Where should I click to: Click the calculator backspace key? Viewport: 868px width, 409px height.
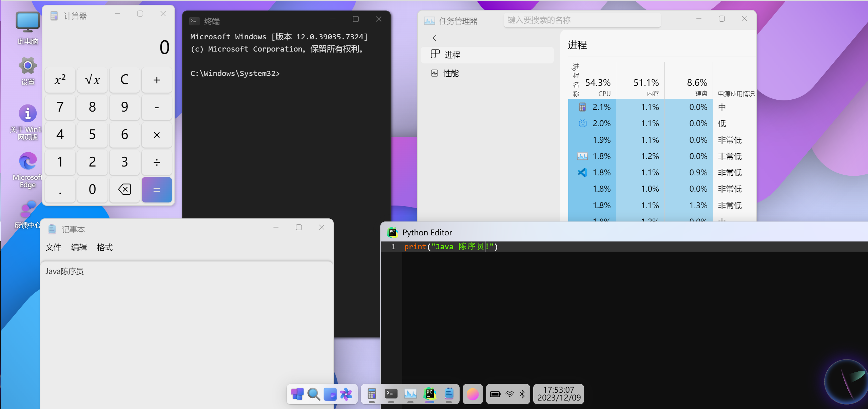(124, 189)
